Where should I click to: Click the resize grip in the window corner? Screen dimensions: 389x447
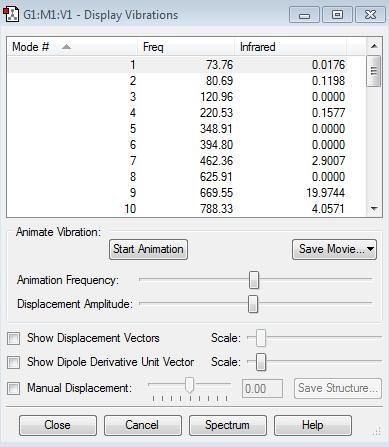tap(377, 432)
